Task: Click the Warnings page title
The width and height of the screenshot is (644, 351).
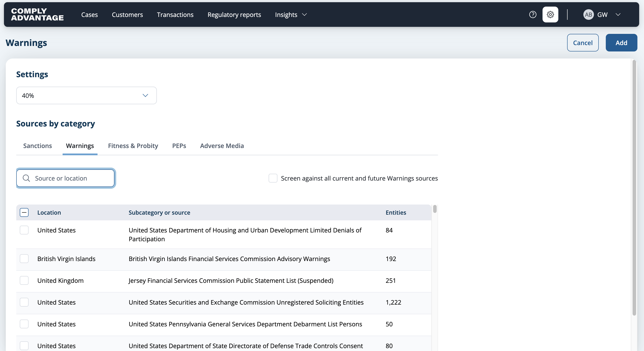Action: (26, 43)
